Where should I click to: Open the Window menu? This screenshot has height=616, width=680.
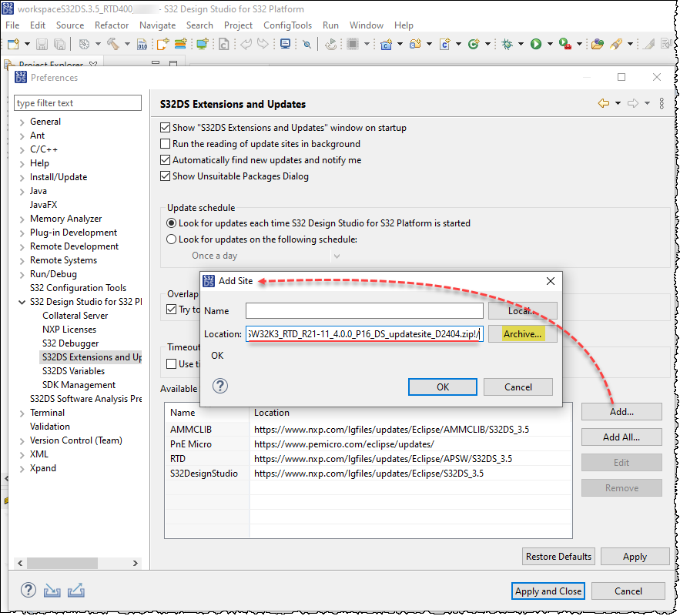pos(367,25)
